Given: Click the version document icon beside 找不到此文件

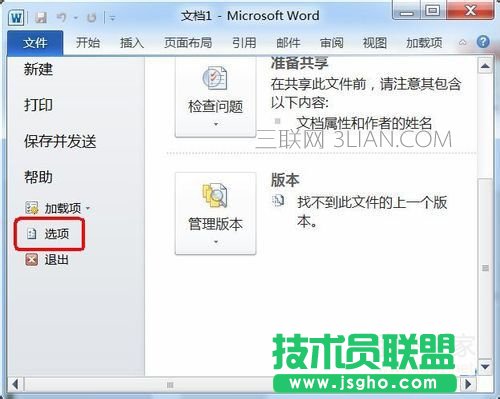Looking at the screenshot, I should (278, 200).
